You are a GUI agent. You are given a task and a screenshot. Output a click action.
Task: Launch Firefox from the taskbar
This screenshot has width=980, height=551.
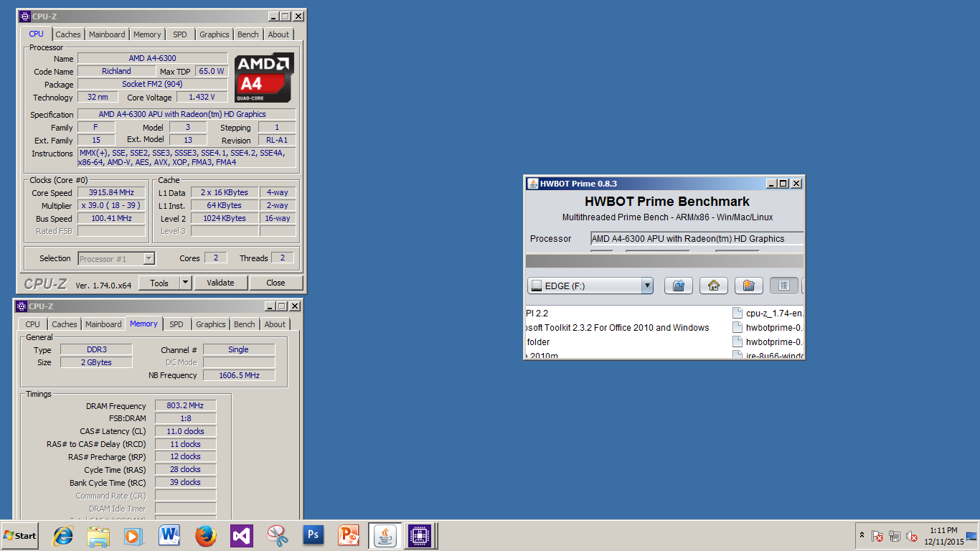[x=206, y=535]
